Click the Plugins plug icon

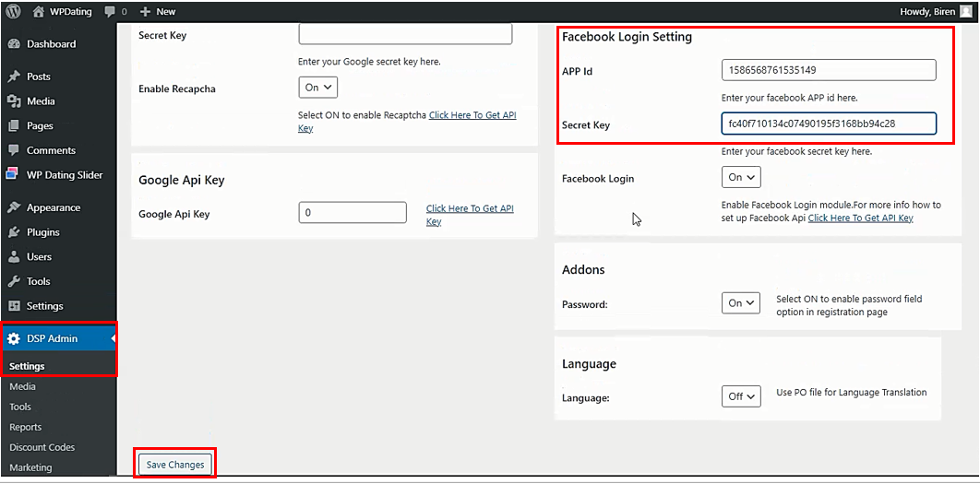(x=14, y=232)
